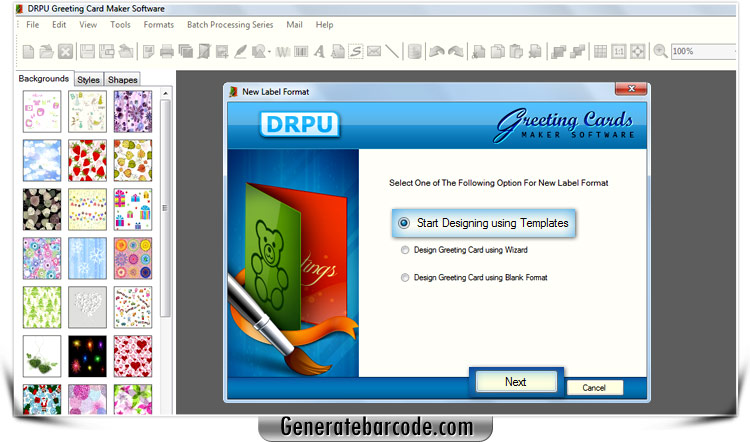Image resolution: width=750 pixels, height=442 pixels.
Task: Select Design Greeting Card using Wizard option
Action: (405, 250)
